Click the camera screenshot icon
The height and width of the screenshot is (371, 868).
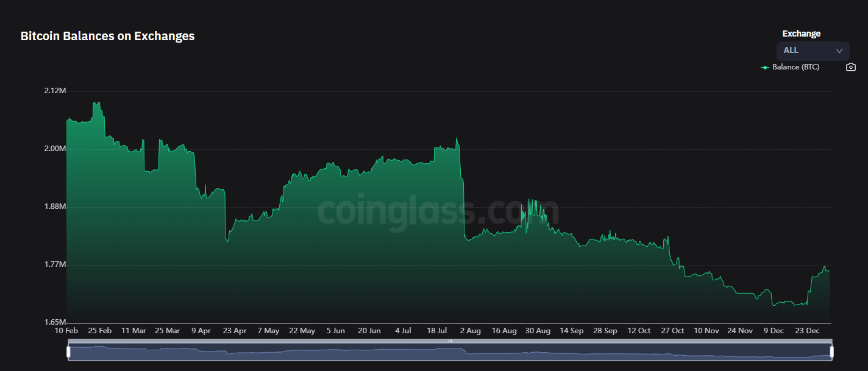point(851,67)
